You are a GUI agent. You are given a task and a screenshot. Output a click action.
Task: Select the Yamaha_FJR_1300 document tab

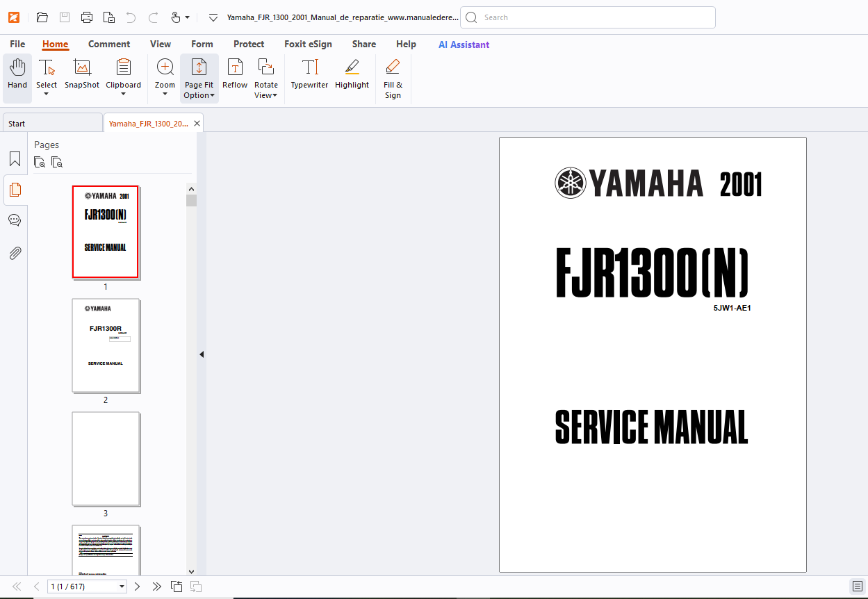[148, 123]
